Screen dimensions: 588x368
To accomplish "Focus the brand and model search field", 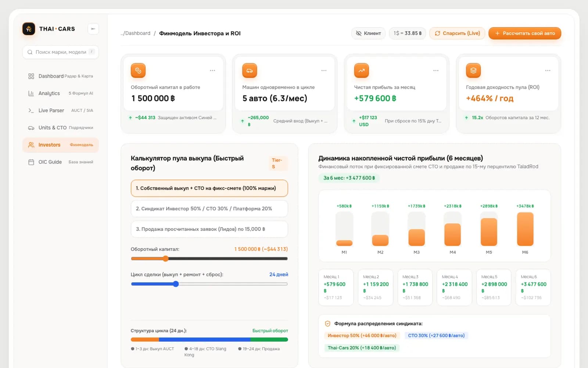I will click(61, 52).
